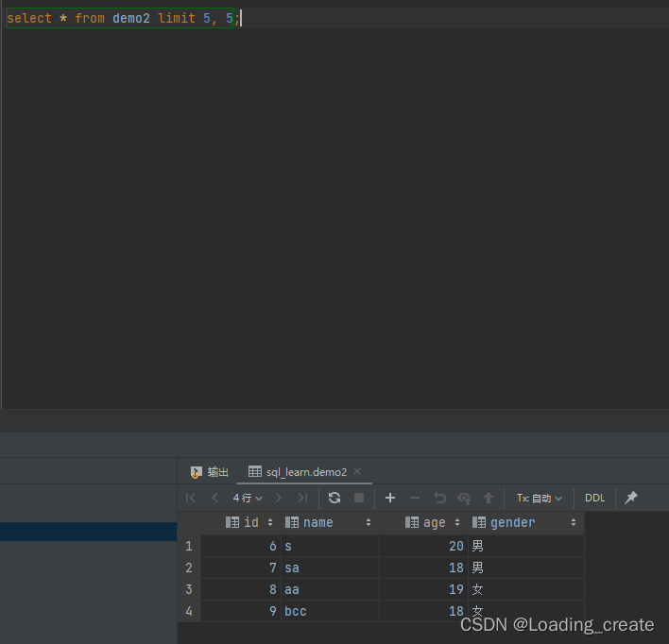Click the id cell with value 9
This screenshot has height=644, width=669.
point(241,611)
